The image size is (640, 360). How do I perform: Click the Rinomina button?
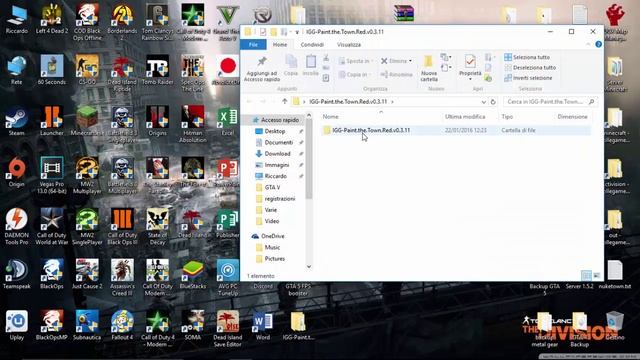[396, 74]
